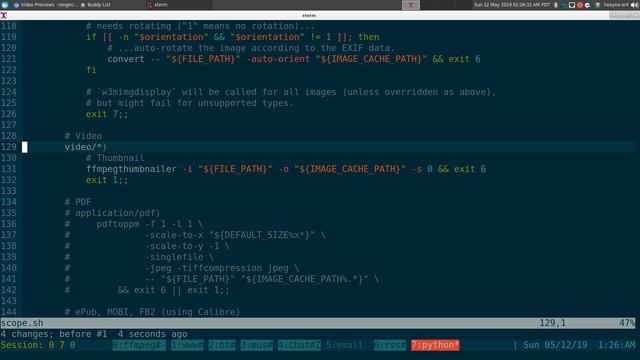The height and width of the screenshot is (360, 640).
Task: Click the '# PDF' comment on line 134
Action: pos(78,202)
